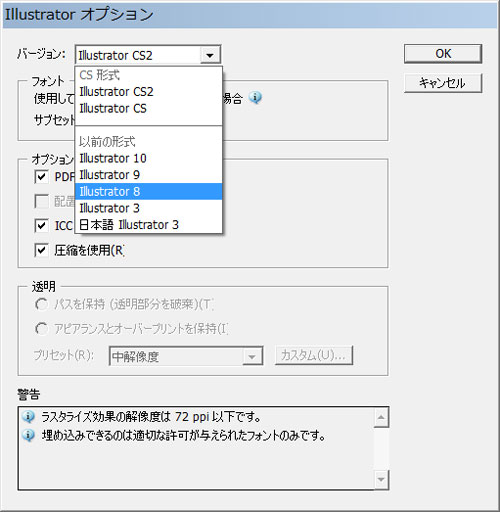Select Illustrator 10 in version list
500x512 pixels.
pyautogui.click(x=149, y=158)
